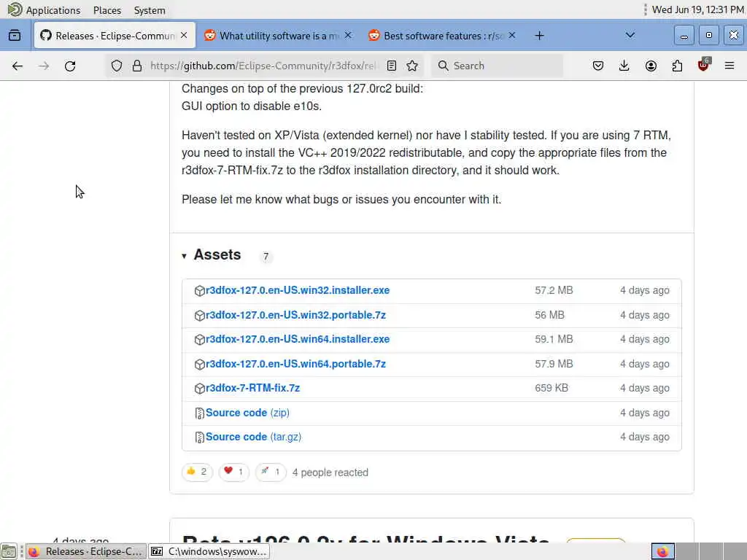Download Source code (tar.gz)
The image size is (747, 560).
pos(253,437)
